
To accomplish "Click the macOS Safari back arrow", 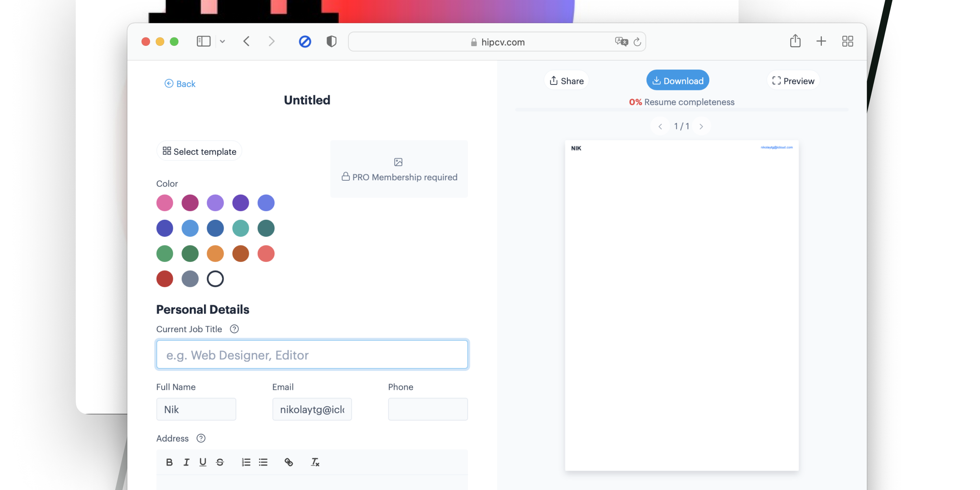I will click(x=247, y=41).
